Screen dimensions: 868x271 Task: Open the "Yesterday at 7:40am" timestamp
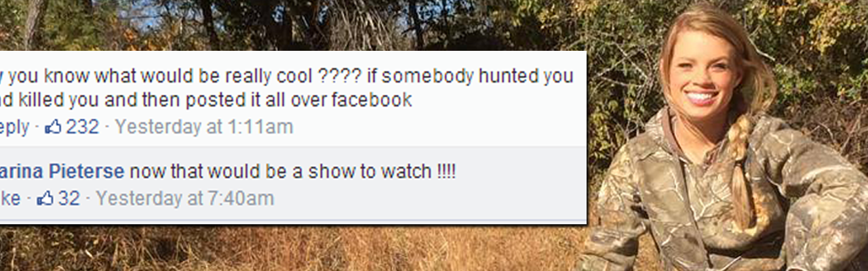pyautogui.click(x=185, y=199)
